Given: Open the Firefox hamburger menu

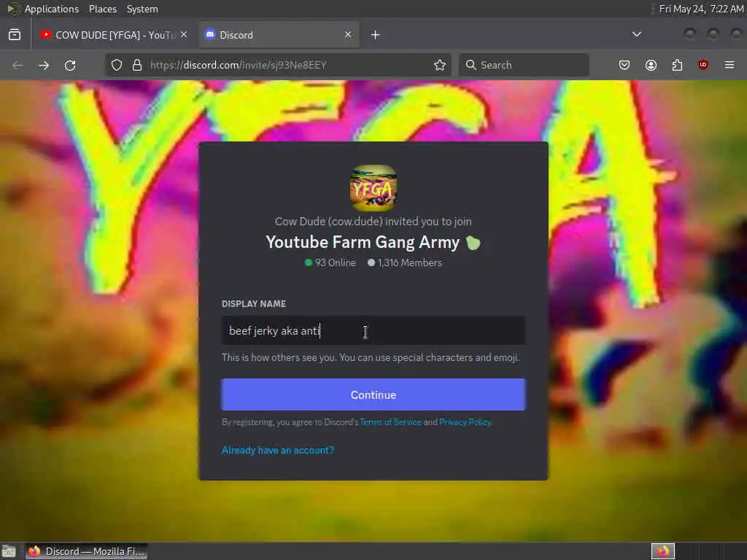Looking at the screenshot, I should (729, 65).
